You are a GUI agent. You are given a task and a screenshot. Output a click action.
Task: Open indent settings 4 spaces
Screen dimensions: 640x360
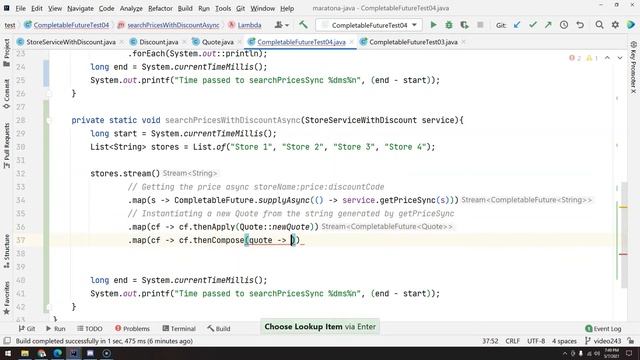(564, 341)
